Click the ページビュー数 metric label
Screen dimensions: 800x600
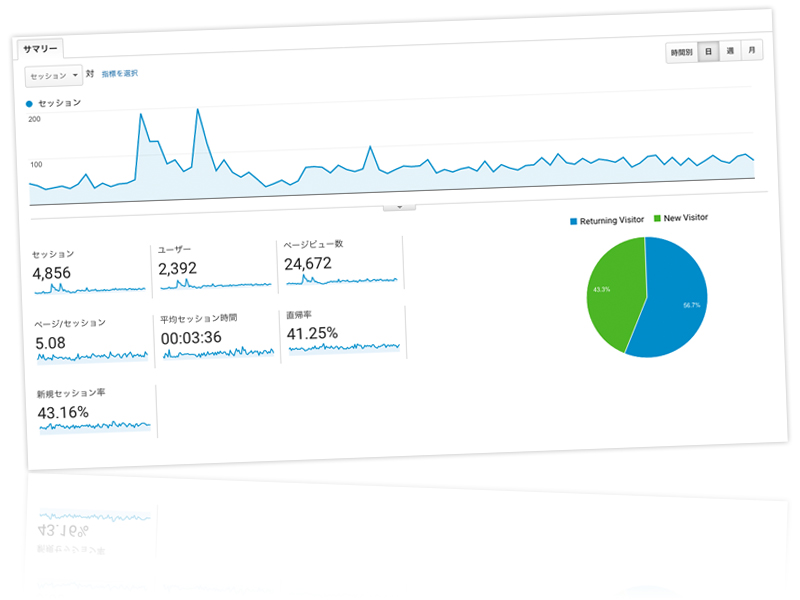(x=313, y=245)
